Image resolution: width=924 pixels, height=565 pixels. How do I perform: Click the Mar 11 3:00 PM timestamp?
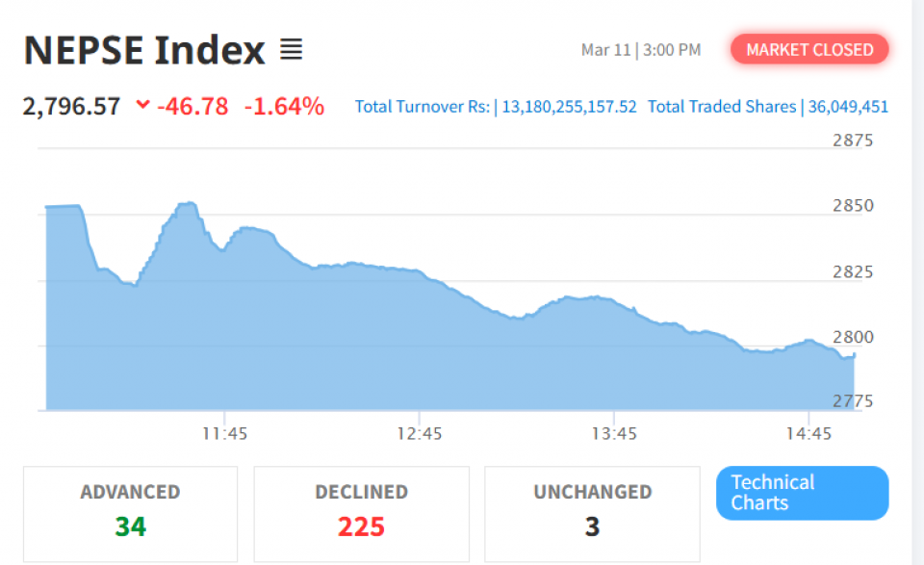click(x=641, y=50)
